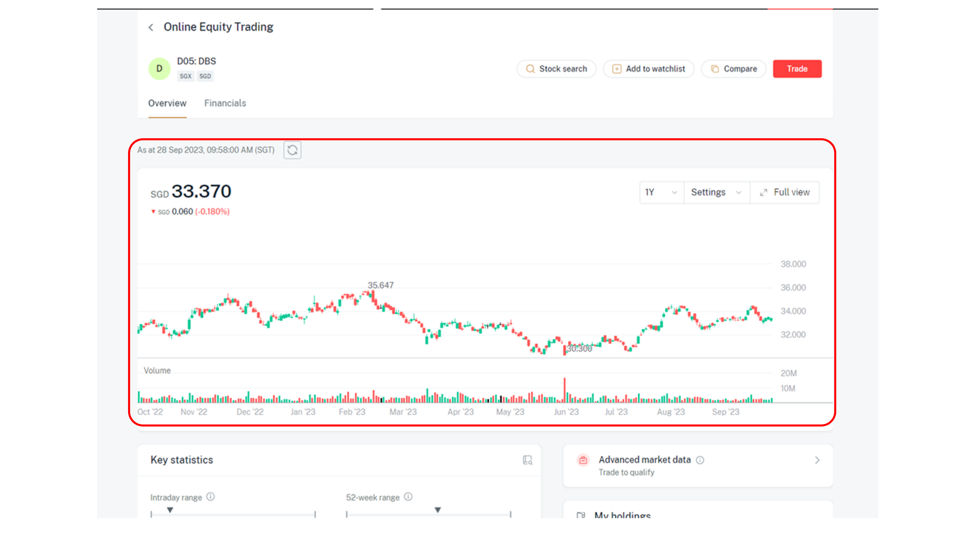Screen dimensions: 972x560
Task: Refresh the price data with the refresh icon
Action: [292, 150]
